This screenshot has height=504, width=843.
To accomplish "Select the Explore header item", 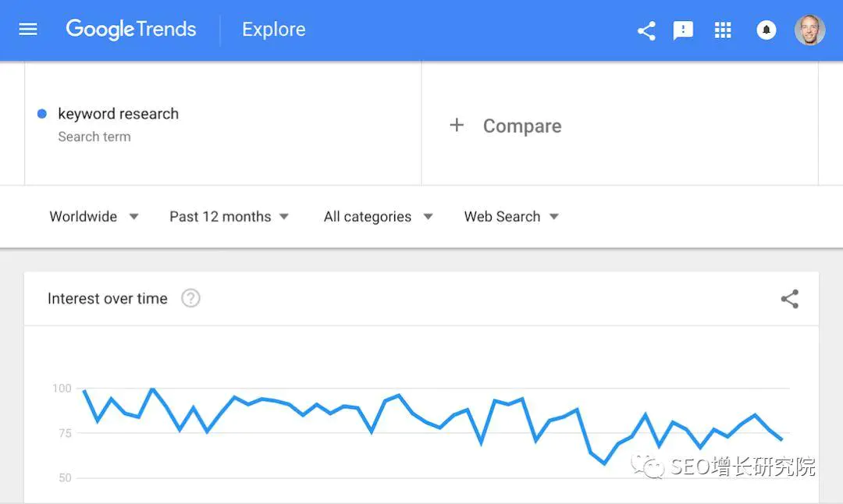I will (x=274, y=30).
